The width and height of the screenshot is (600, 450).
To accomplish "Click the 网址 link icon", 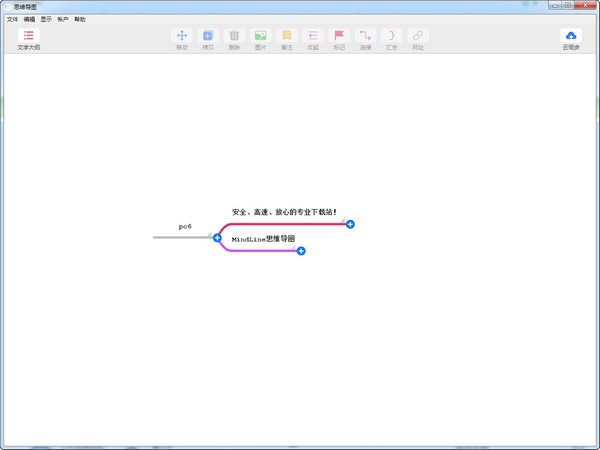I will [418, 36].
